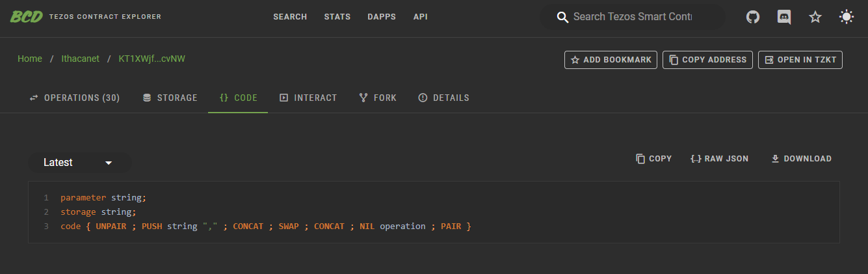This screenshot has height=274, width=868.
Task: Open the GitHub repository icon
Action: (x=753, y=17)
